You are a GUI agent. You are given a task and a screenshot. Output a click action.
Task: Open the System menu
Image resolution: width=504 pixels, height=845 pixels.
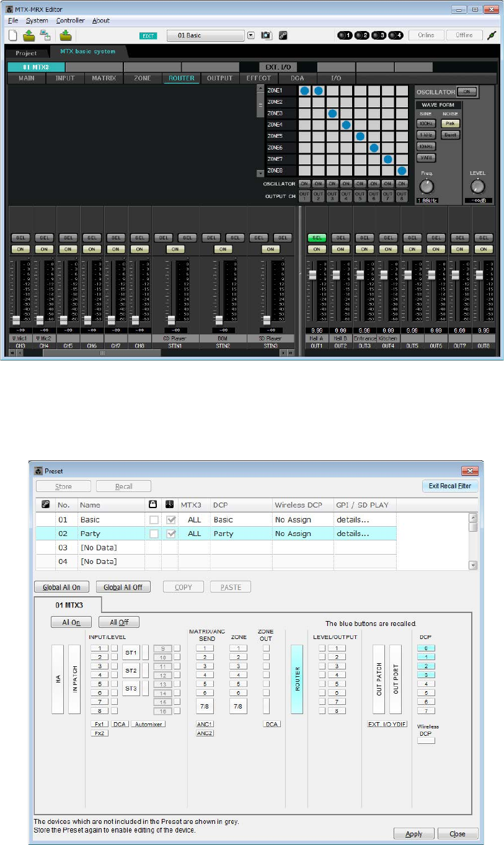37,20
